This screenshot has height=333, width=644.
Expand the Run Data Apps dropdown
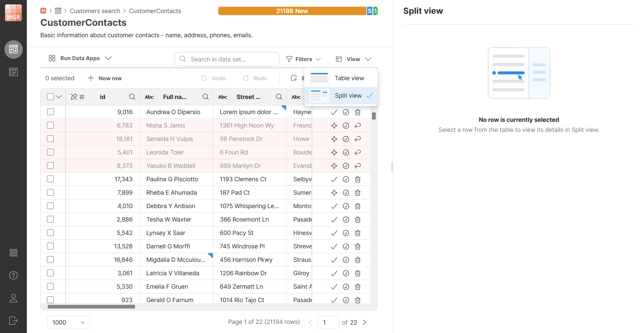[x=80, y=58]
